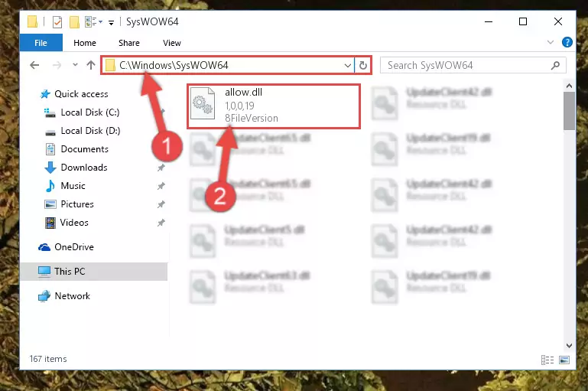Click the Search SysWOW64 box
The height and width of the screenshot is (391, 588).
coord(473,65)
